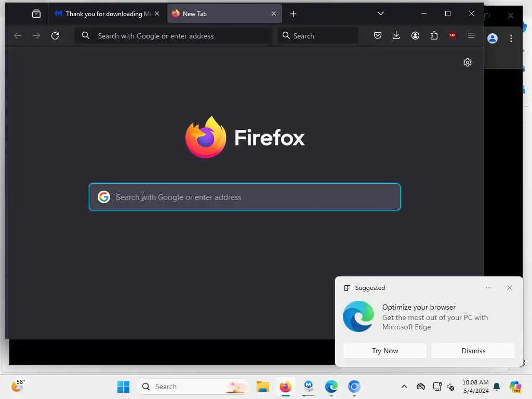532x399 pixels.
Task: Close the Suggested notification popup
Action: pos(509,288)
